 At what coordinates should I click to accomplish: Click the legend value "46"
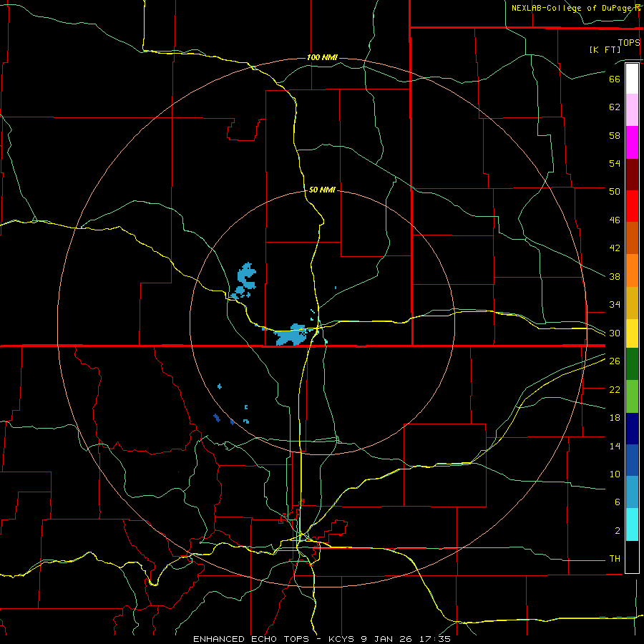(x=615, y=220)
